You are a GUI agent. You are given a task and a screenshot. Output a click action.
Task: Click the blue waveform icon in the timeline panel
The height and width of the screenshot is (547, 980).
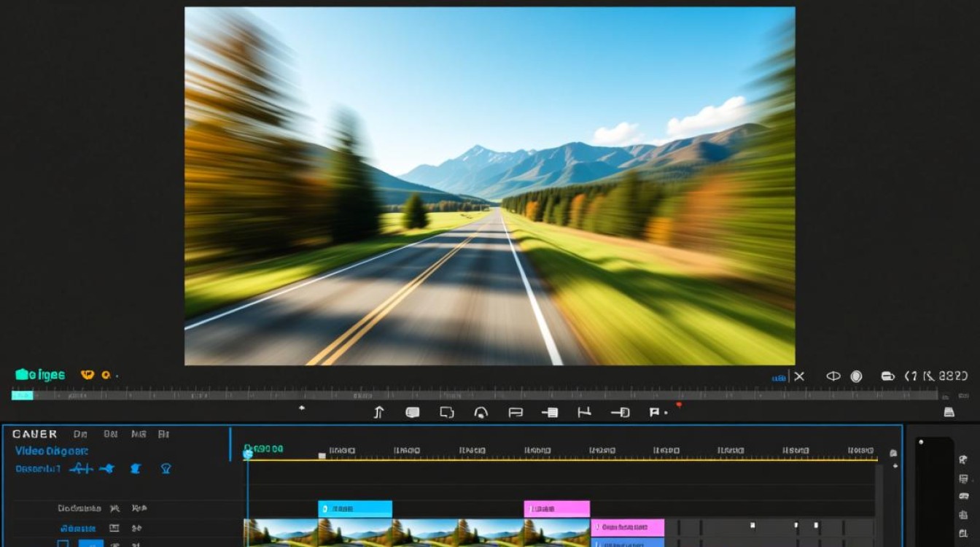(80, 468)
